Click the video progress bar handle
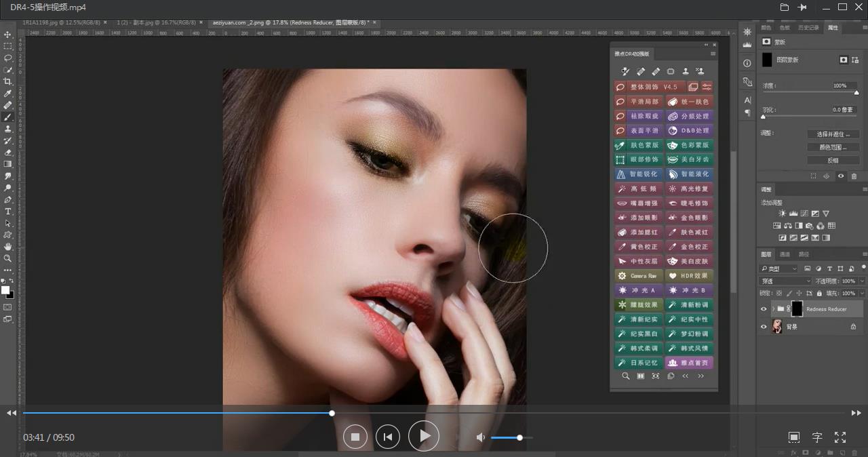Viewport: 868px width, 457px height. point(332,413)
